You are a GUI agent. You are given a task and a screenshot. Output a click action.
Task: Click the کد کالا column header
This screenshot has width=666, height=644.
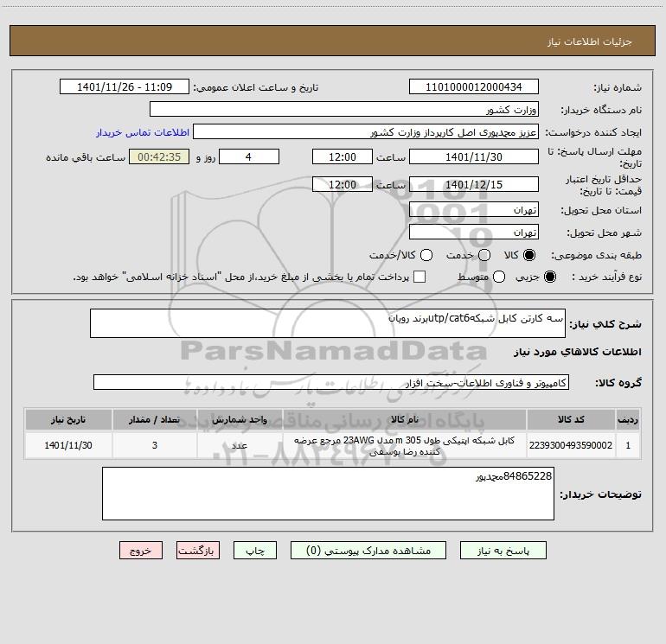(571, 419)
